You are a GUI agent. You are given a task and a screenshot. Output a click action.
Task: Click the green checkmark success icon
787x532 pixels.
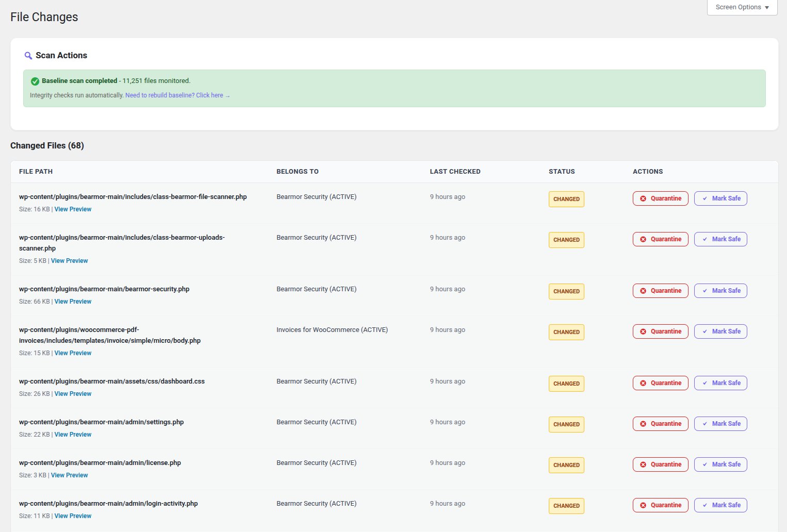[x=35, y=81]
